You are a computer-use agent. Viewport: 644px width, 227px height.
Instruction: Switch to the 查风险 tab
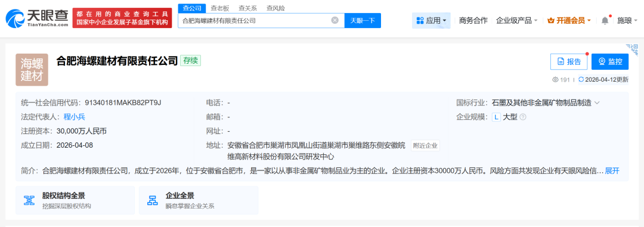tap(275, 8)
